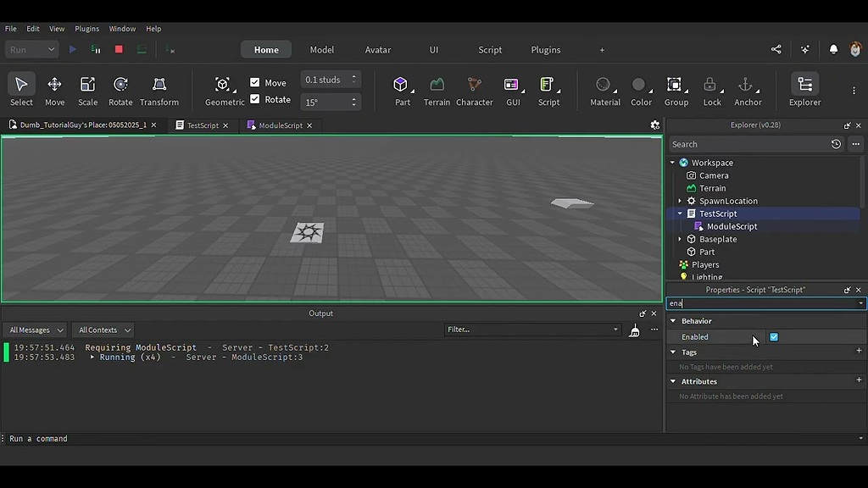The image size is (868, 488).
Task: Choose the Transform tool
Action: click(x=159, y=91)
